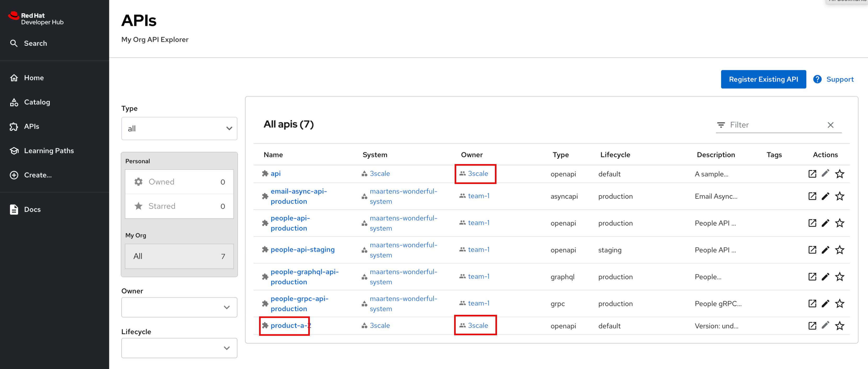This screenshot has height=369, width=868.
Task: Open the view icon for email-async-api-production
Action: (x=812, y=196)
